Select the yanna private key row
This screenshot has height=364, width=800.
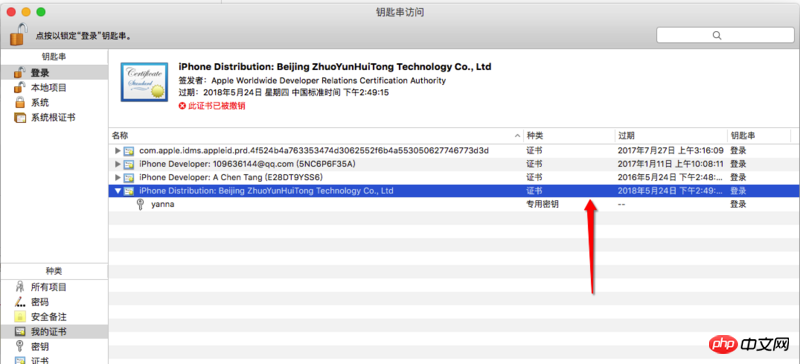[454, 204]
